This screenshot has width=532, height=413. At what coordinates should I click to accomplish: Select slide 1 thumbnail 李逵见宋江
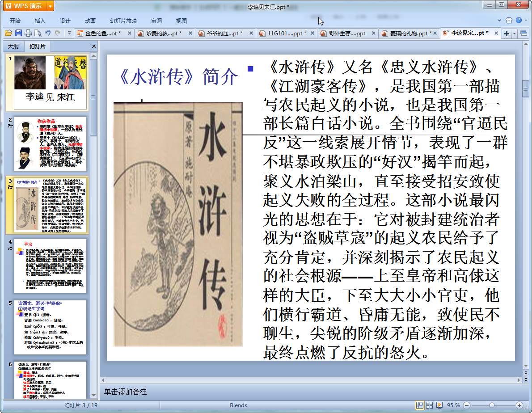(x=50, y=82)
